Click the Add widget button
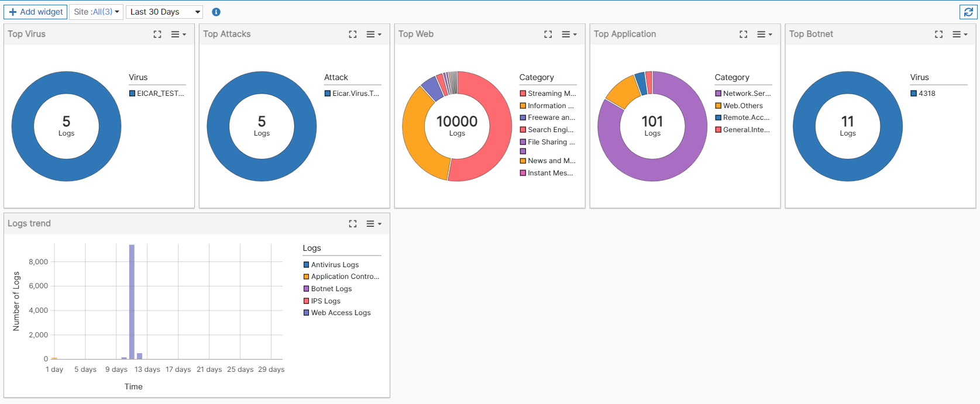The image size is (980, 404). 35,12
